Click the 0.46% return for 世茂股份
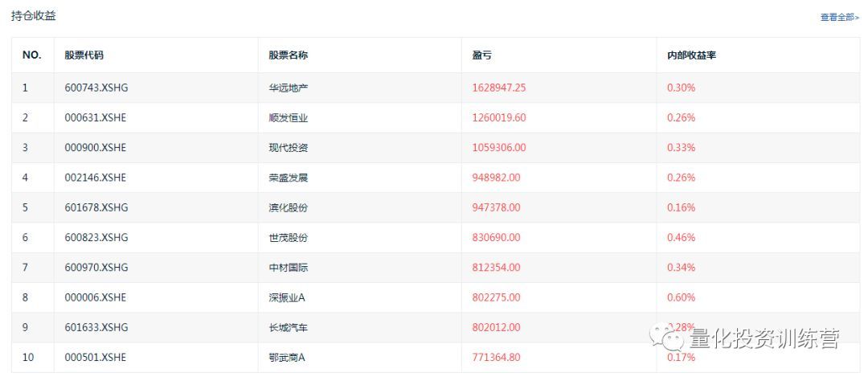The height and width of the screenshot is (377, 868). (681, 237)
